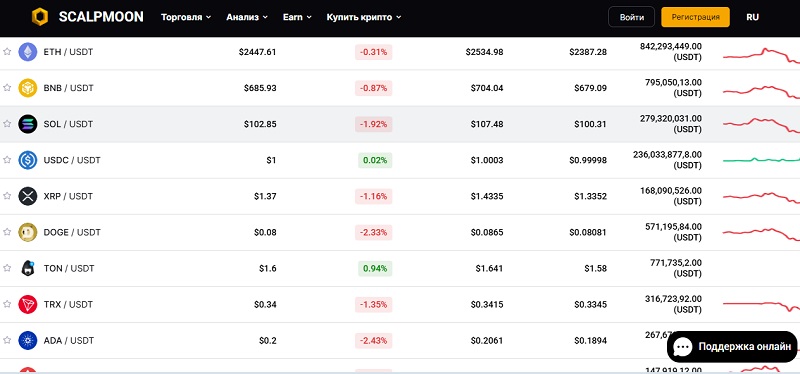
Task: Favorite the BNB / USDT pair star
Action: 7,87
